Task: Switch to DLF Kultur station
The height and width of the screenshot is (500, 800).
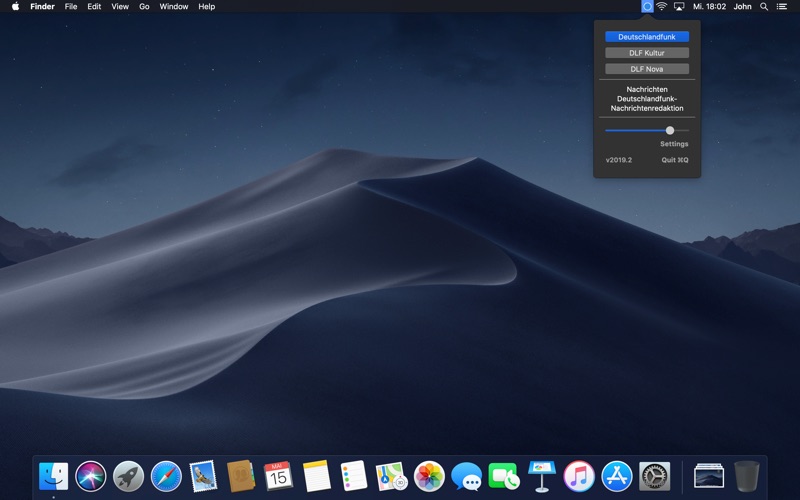Action: [647, 53]
